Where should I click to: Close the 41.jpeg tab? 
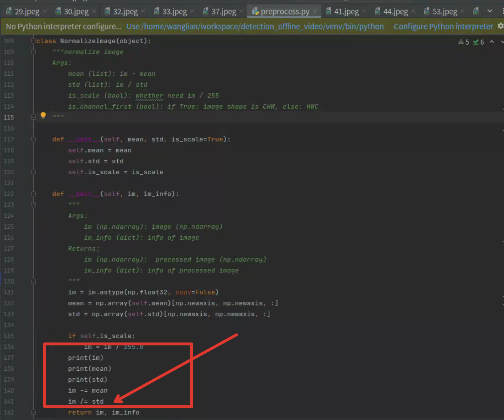tap(364, 11)
